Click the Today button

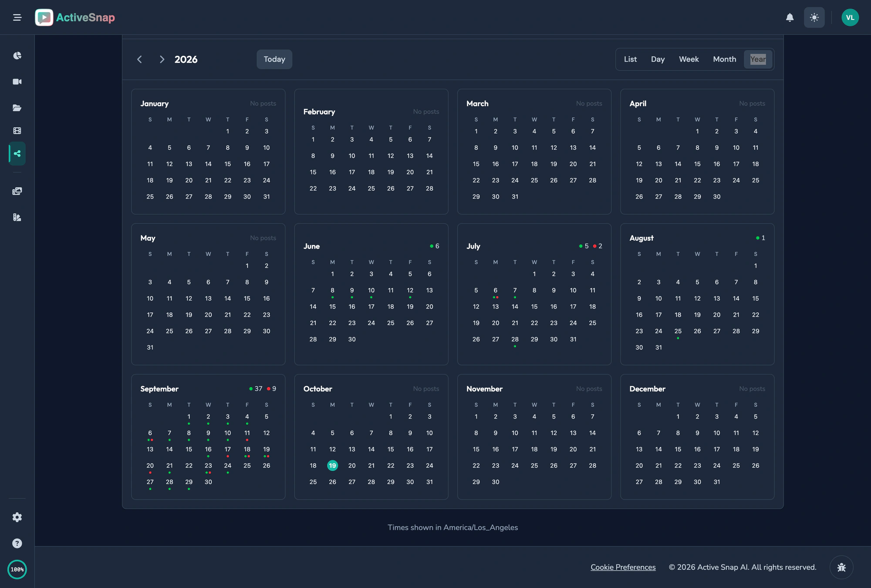pos(274,59)
